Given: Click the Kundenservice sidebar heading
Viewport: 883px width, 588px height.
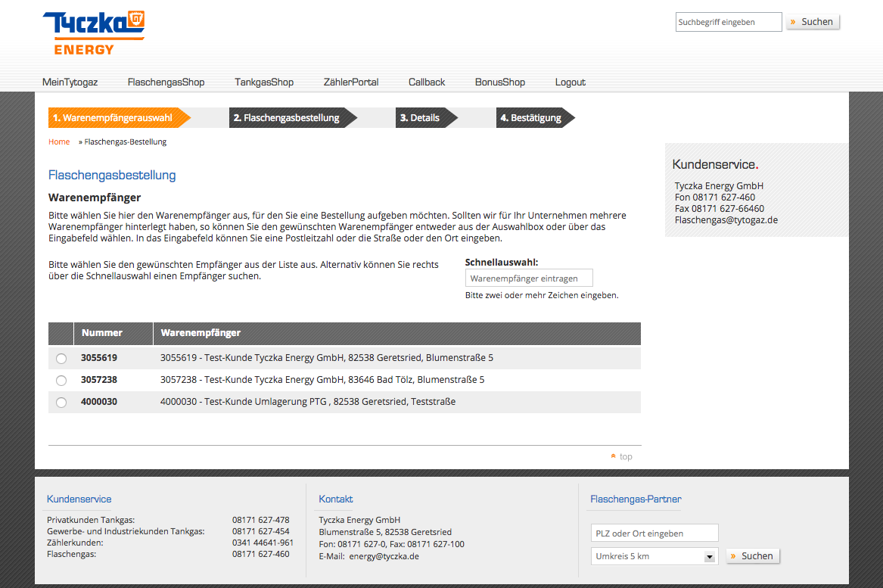Looking at the screenshot, I should (x=715, y=164).
